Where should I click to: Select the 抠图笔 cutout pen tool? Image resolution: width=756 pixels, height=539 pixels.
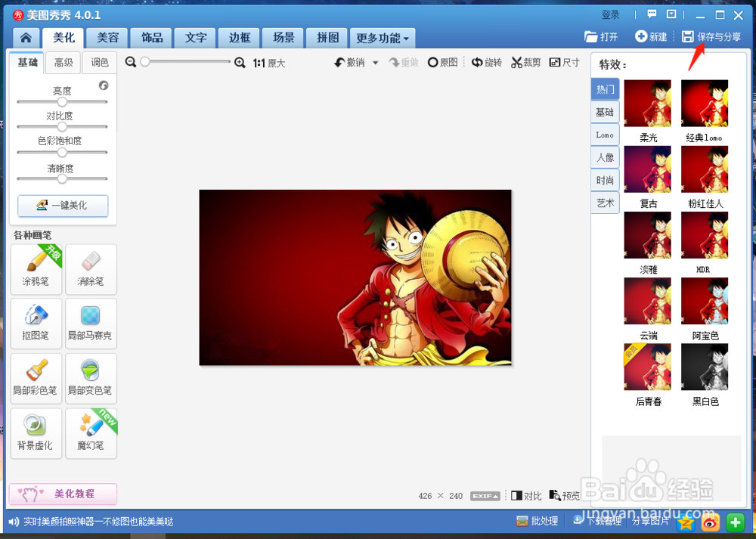[x=36, y=324]
